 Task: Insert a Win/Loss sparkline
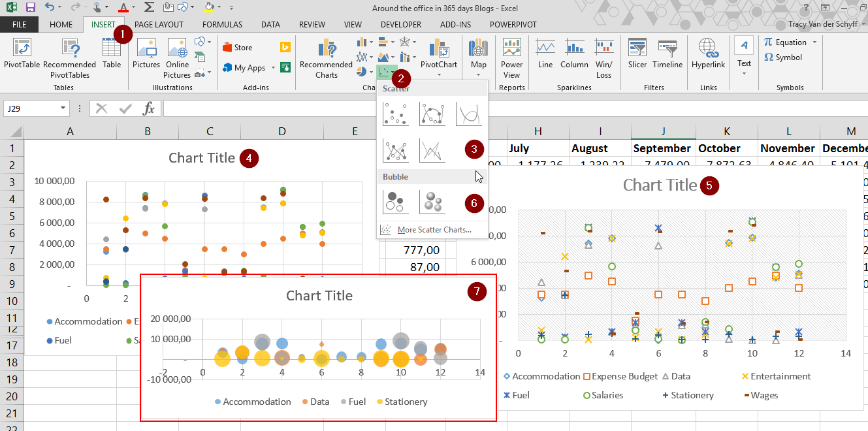coord(603,54)
